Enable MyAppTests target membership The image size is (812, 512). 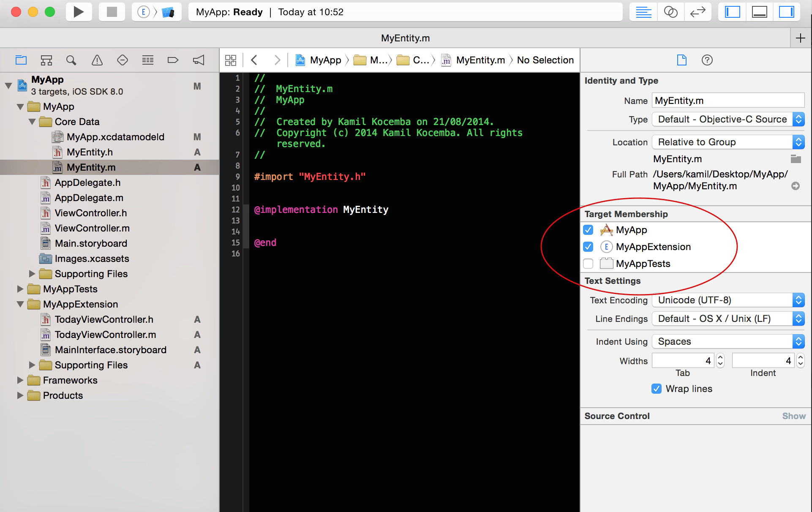[x=588, y=264]
